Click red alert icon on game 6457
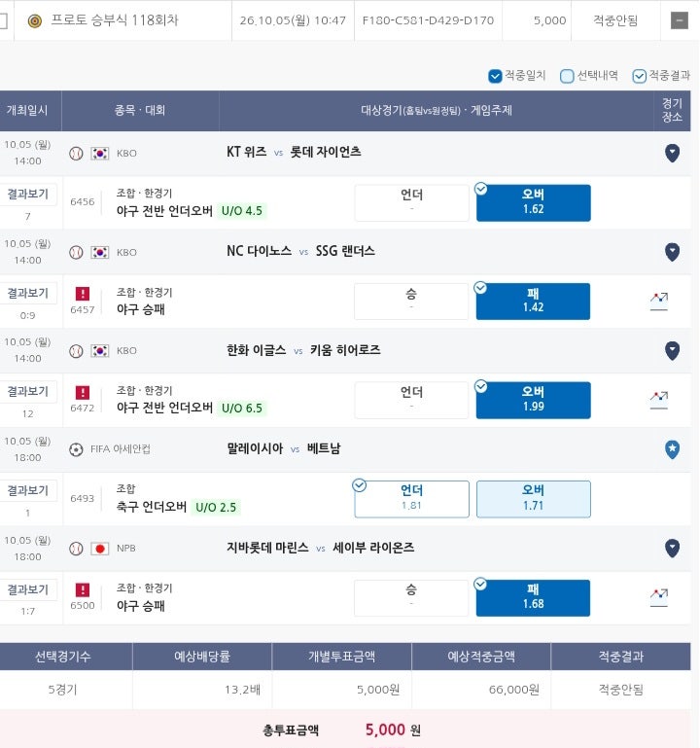The height and width of the screenshot is (748, 700). (83, 294)
